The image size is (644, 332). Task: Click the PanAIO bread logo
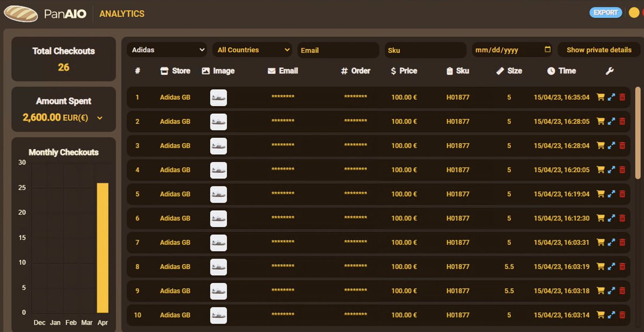pyautogui.click(x=20, y=13)
